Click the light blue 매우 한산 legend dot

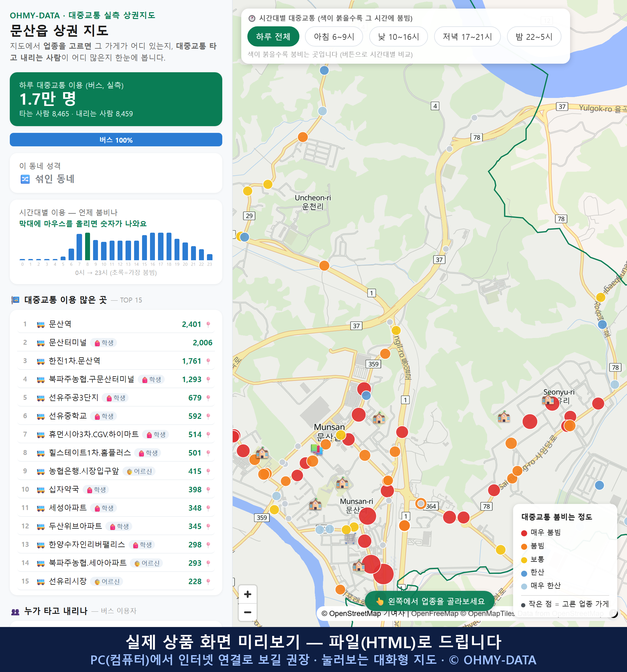[524, 587]
